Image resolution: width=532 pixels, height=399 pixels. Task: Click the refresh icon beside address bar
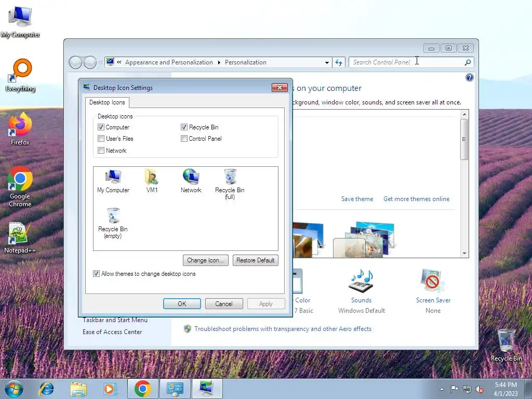[339, 62]
